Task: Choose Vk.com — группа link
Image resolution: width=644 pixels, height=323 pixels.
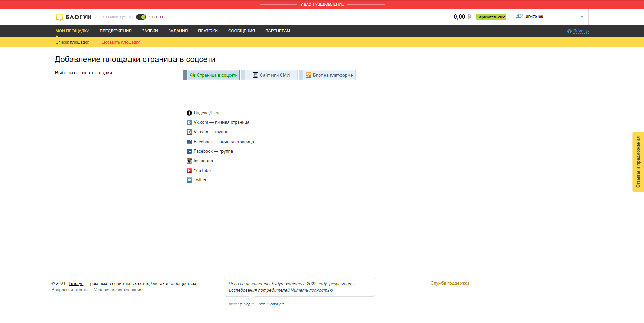Action: [211, 132]
